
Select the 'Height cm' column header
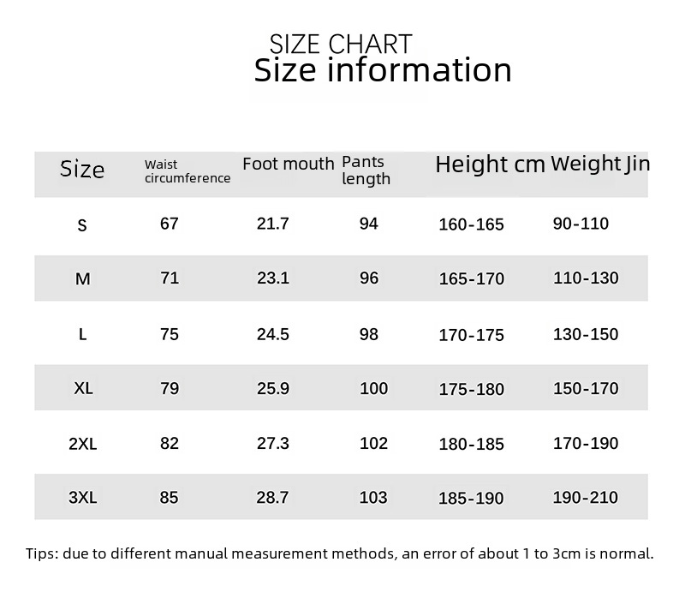coord(490,165)
